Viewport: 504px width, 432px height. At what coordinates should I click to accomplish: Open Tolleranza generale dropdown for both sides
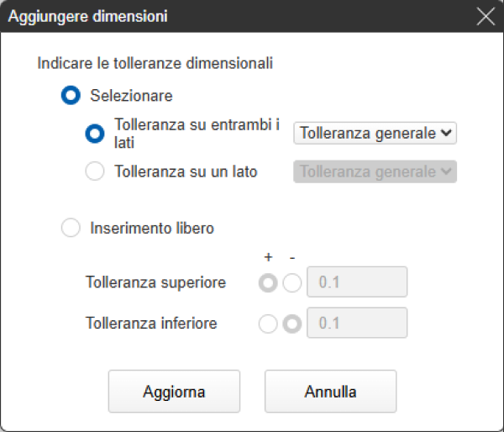[375, 133]
